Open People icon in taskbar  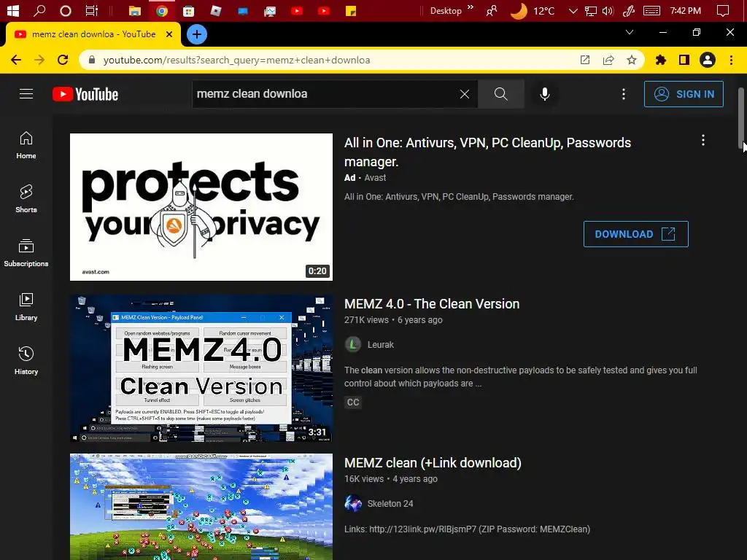[x=491, y=11]
